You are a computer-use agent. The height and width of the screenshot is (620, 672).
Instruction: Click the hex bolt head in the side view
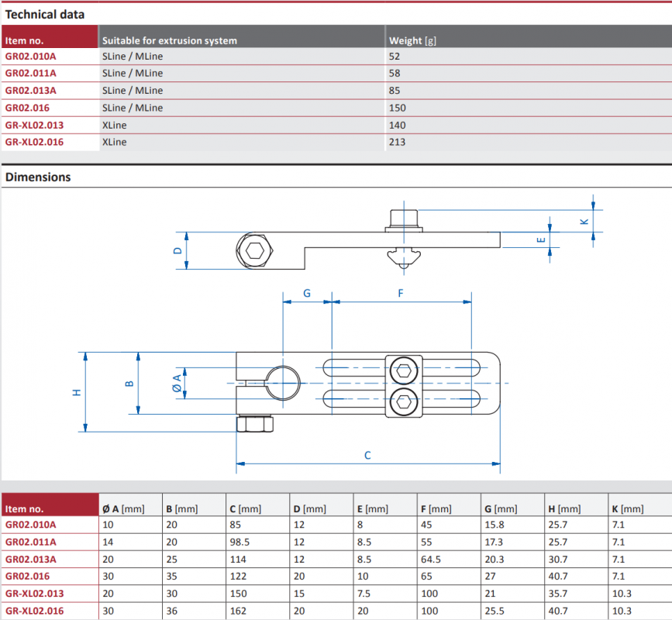coord(254,250)
